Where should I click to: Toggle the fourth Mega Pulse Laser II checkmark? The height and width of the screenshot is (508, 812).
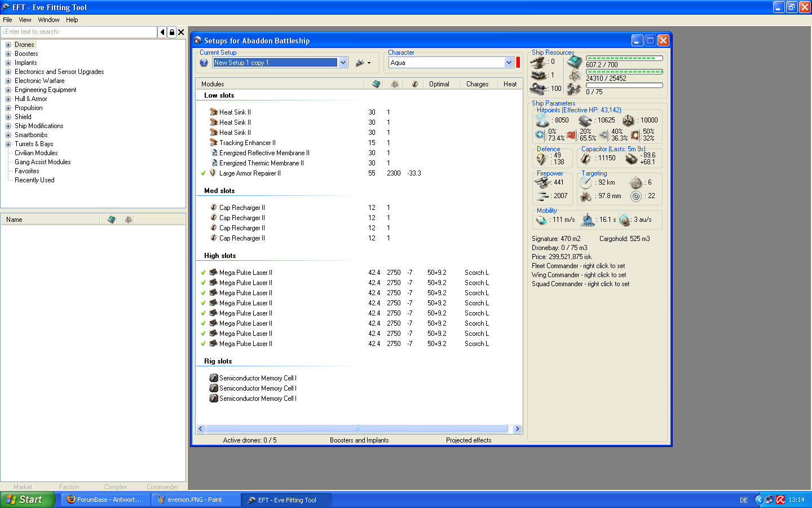coord(203,303)
